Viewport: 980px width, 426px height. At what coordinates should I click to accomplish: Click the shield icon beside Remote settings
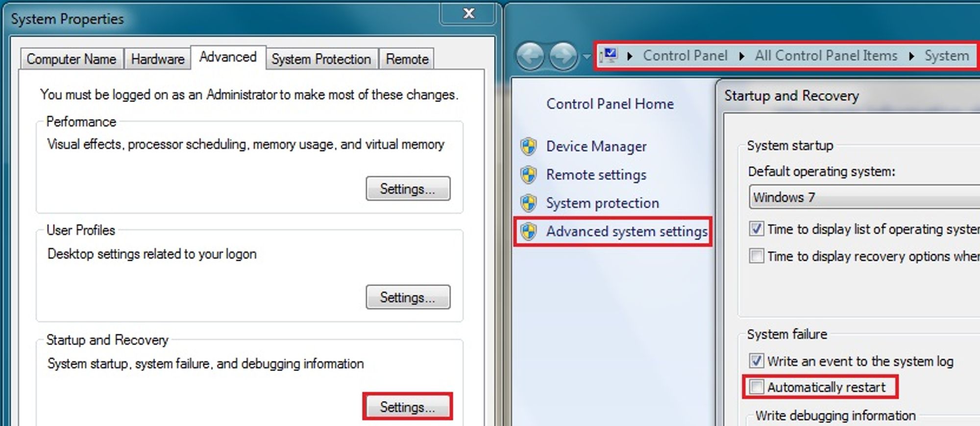tap(528, 175)
